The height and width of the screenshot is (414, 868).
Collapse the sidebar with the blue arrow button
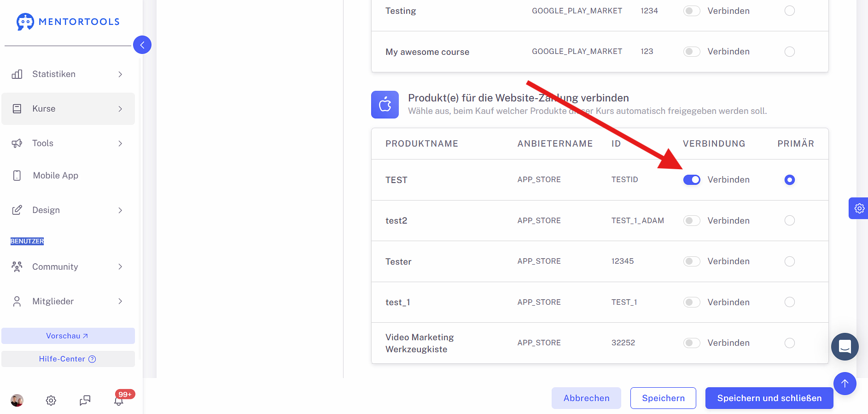[142, 45]
